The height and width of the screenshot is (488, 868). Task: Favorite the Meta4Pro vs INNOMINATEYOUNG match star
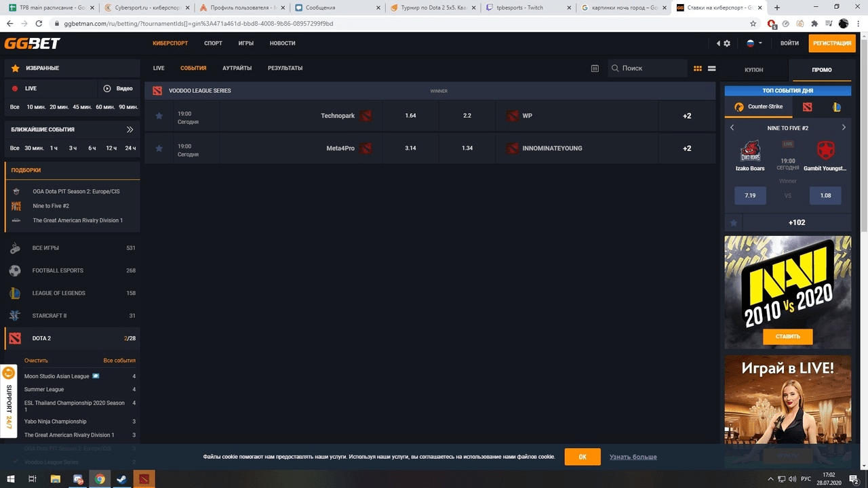[159, 148]
